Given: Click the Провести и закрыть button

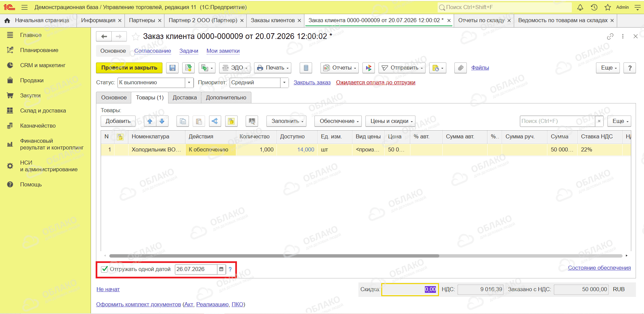Looking at the screenshot, I should [129, 68].
